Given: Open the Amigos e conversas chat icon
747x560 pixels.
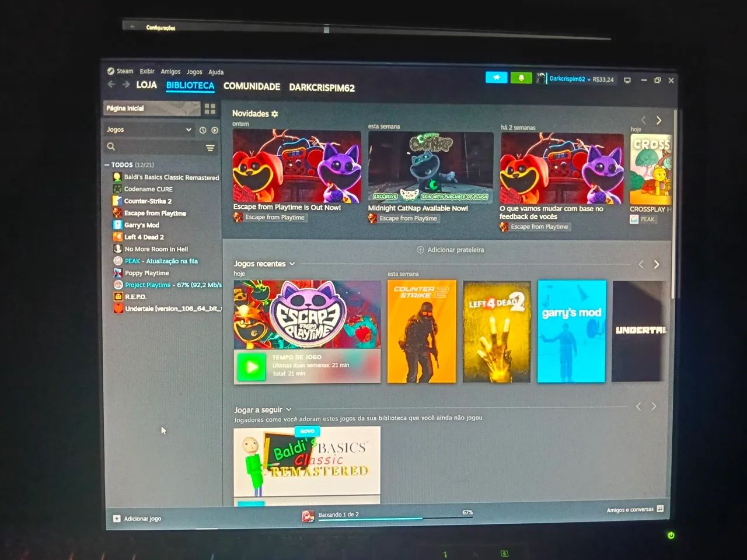Looking at the screenshot, I should [x=660, y=509].
